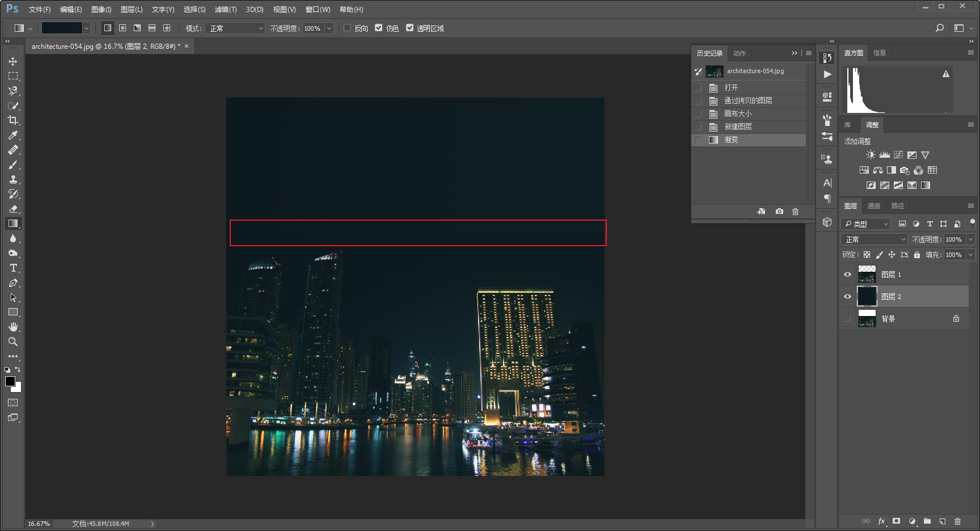Open the options bar 不透明度 dropdown arrow
This screenshot has width=980, height=531.
point(329,28)
